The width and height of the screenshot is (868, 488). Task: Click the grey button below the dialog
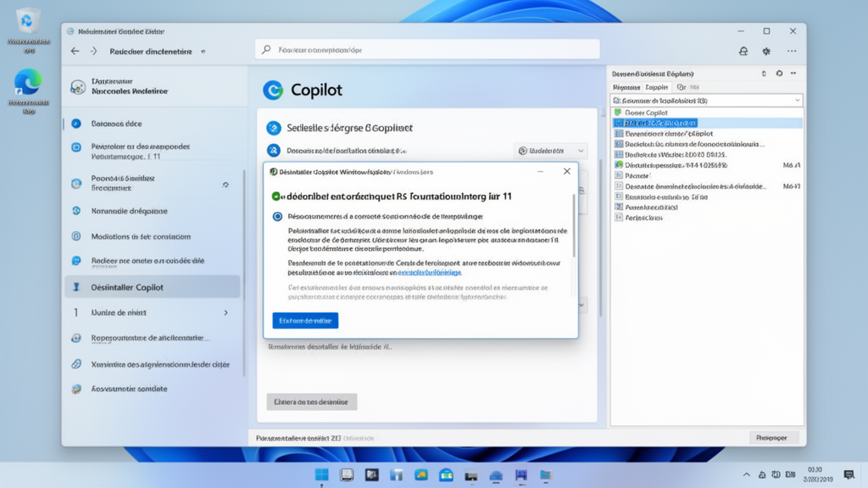(312, 402)
